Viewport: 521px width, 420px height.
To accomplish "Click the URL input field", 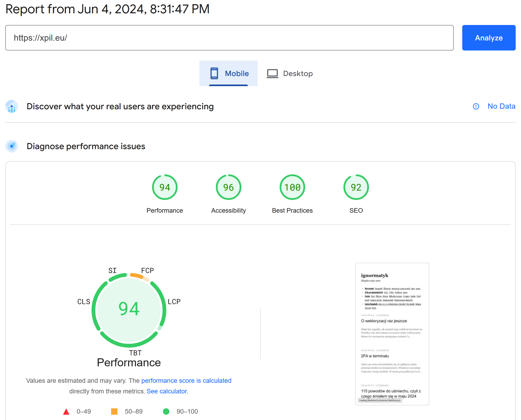I will 229,38.
